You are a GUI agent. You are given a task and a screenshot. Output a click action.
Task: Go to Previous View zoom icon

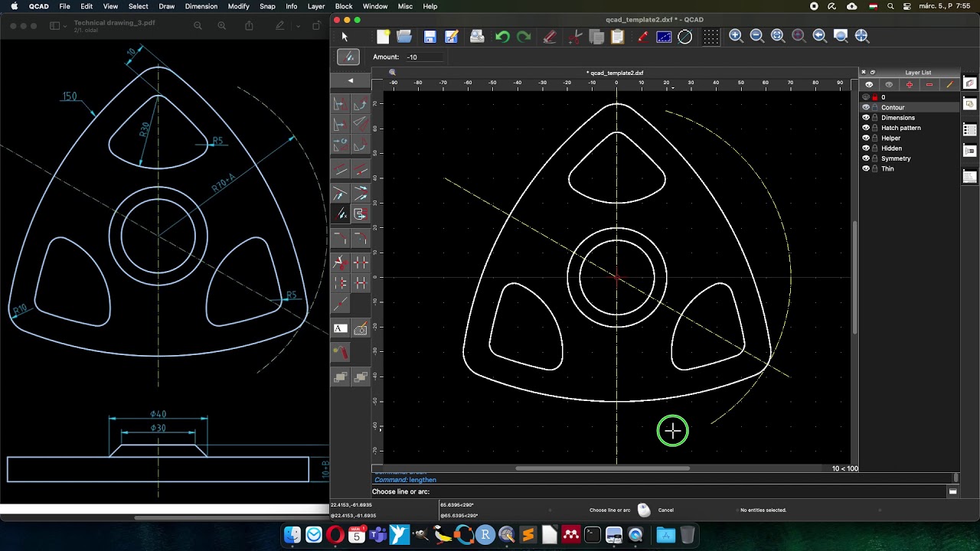click(819, 36)
